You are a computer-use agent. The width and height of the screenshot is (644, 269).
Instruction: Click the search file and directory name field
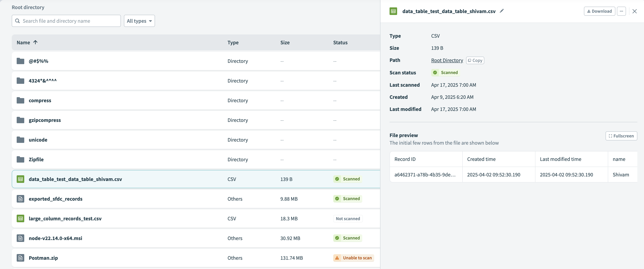point(66,21)
